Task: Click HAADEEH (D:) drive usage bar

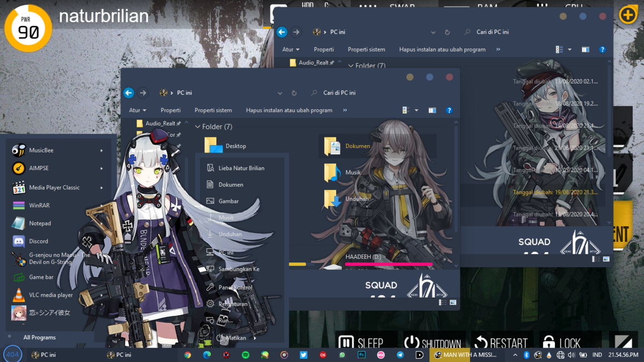Action: pos(389,264)
